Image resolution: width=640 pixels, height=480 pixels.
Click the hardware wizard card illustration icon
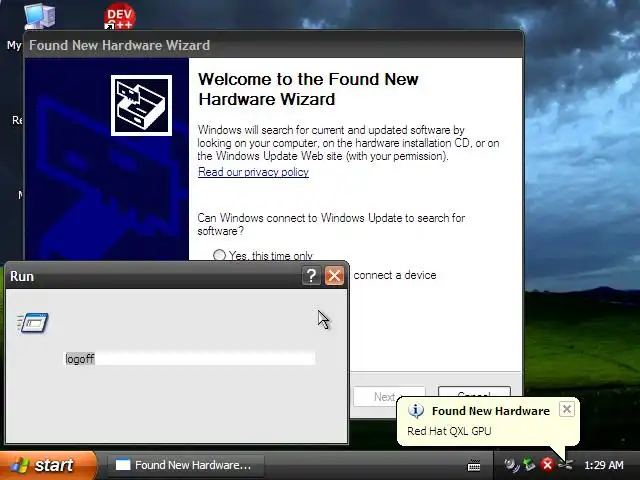click(x=141, y=105)
